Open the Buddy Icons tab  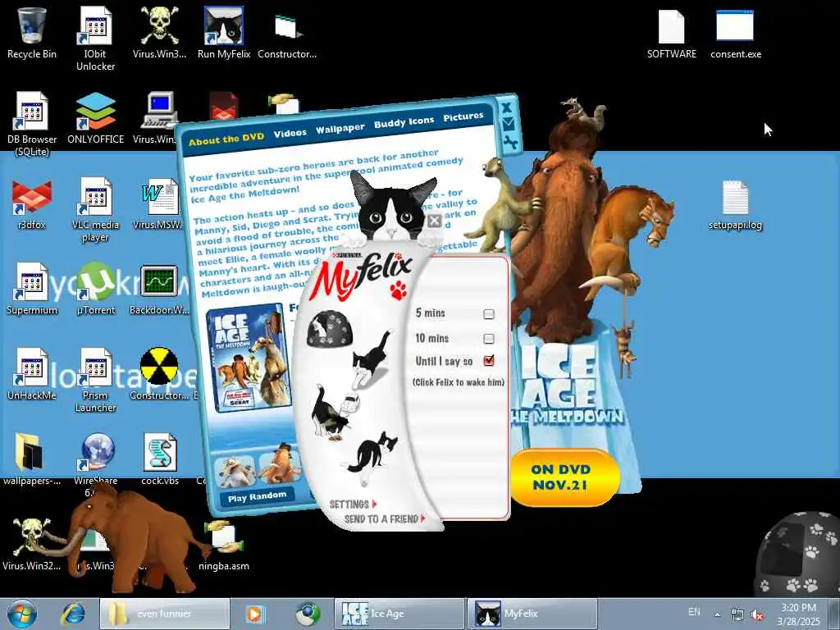pos(404,122)
